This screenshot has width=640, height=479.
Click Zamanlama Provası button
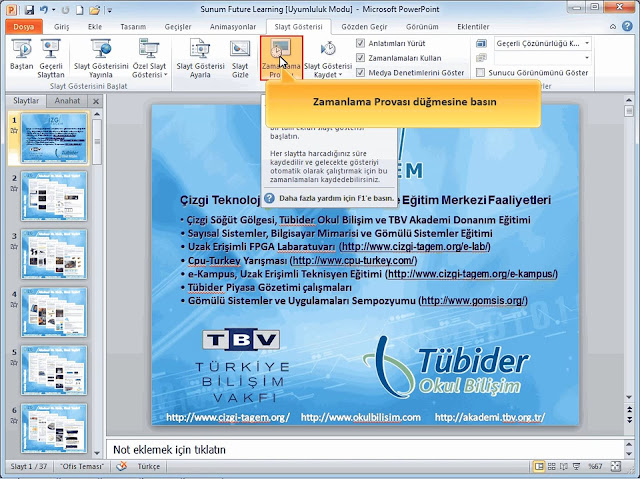(281, 58)
